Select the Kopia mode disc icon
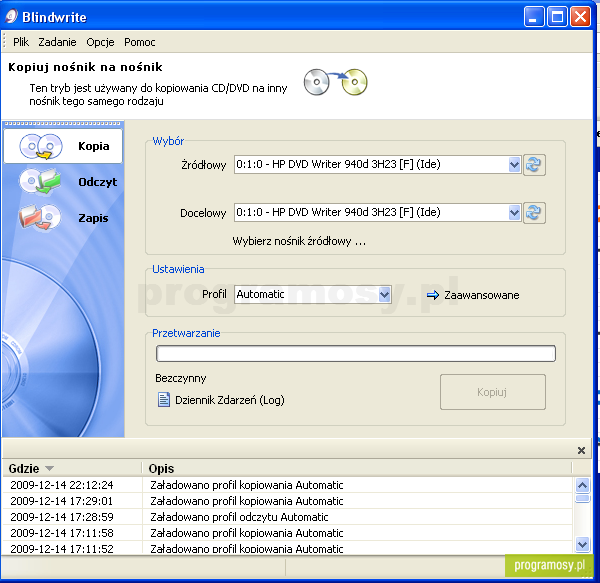This screenshot has height=583, width=600. [41, 146]
